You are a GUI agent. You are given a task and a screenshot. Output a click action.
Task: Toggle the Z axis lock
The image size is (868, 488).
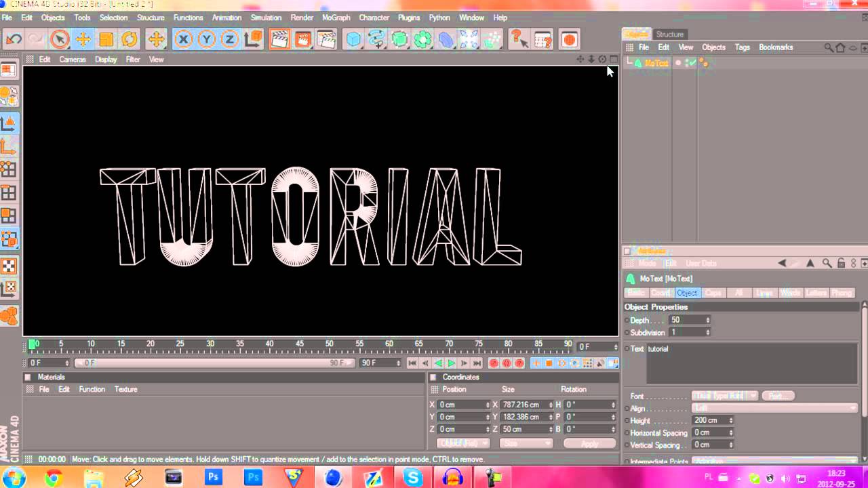tap(229, 39)
